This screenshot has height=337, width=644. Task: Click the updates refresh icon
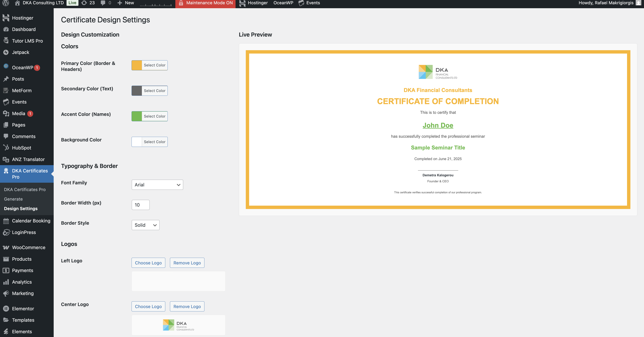[x=84, y=3]
